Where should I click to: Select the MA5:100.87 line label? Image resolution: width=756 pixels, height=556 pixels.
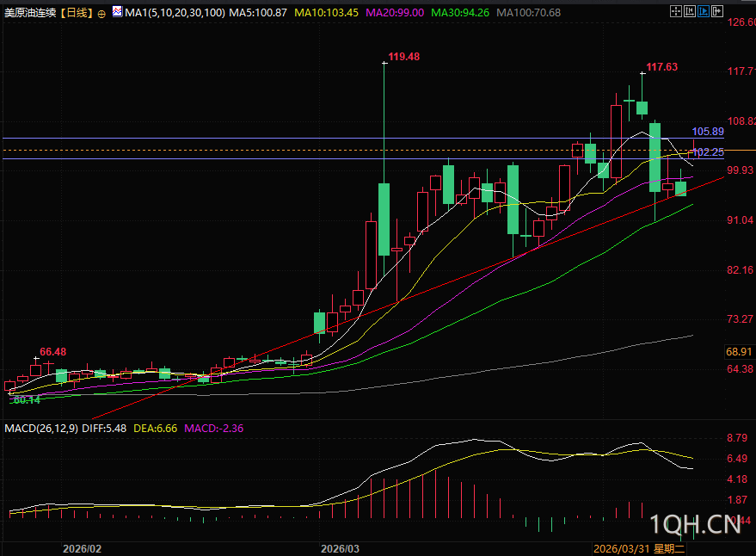click(x=258, y=13)
